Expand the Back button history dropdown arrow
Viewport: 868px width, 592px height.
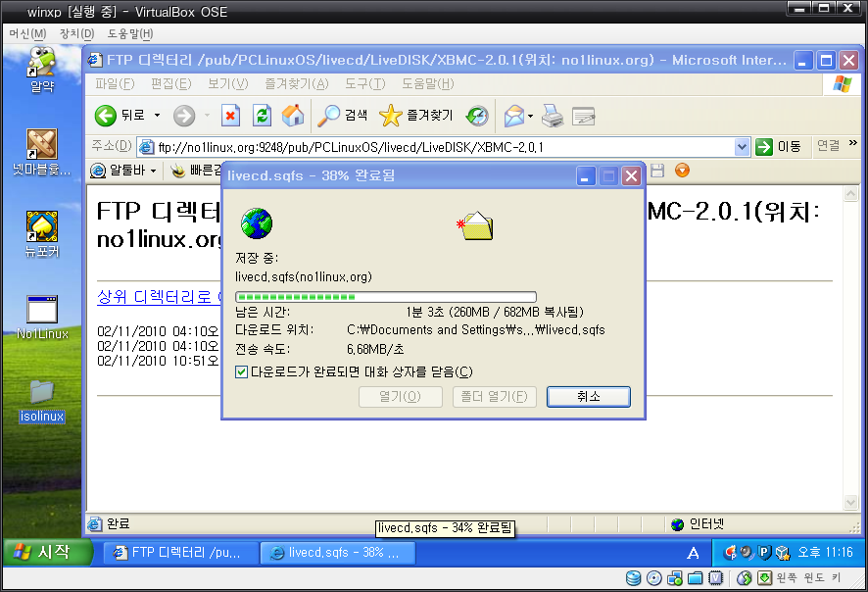tap(157, 116)
